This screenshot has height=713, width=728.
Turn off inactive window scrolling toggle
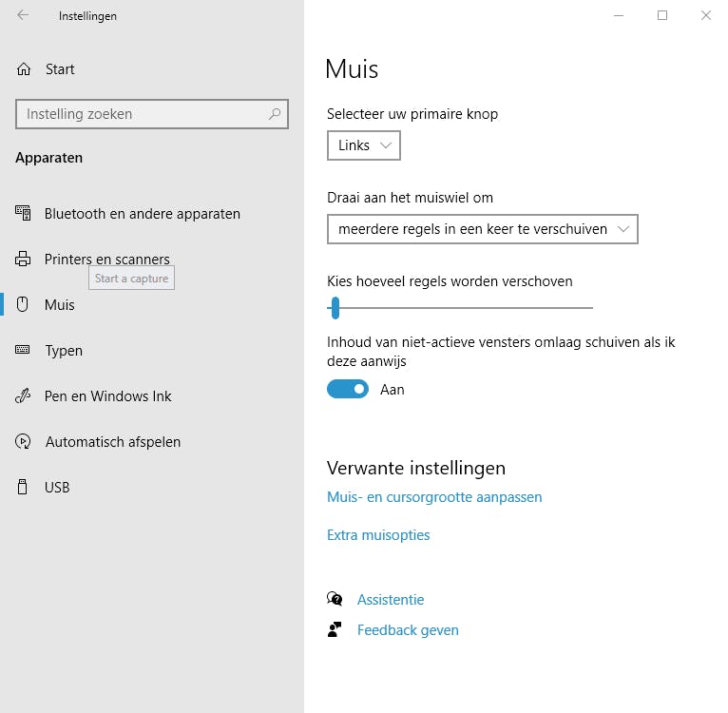[x=348, y=389]
